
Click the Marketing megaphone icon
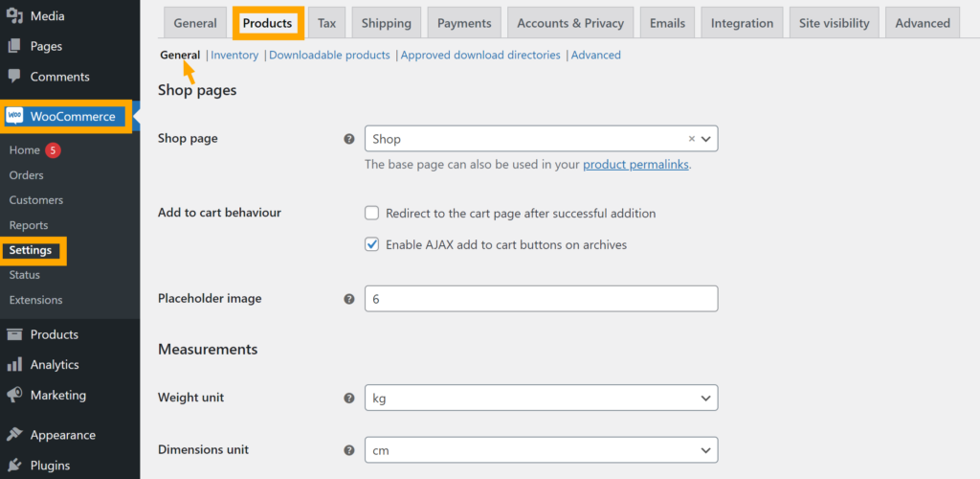pos(14,395)
